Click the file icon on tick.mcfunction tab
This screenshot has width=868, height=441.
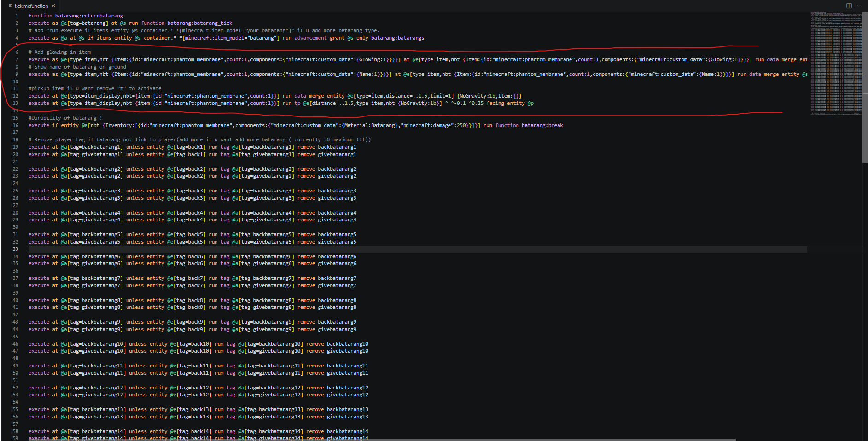tap(11, 6)
